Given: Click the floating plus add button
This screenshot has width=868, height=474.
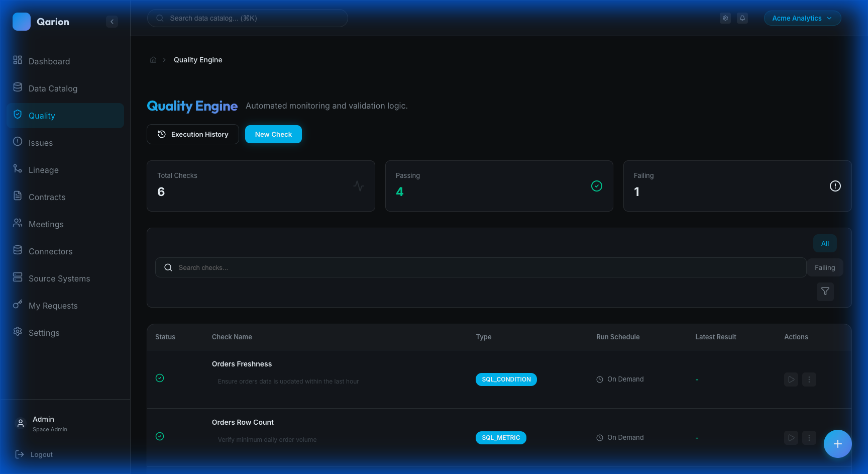Looking at the screenshot, I should (x=837, y=444).
